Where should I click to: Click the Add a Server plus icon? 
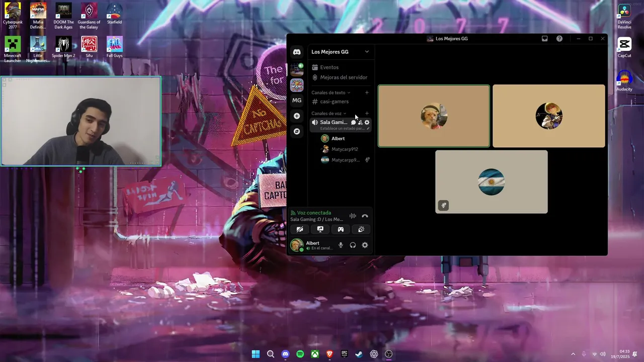point(297,116)
